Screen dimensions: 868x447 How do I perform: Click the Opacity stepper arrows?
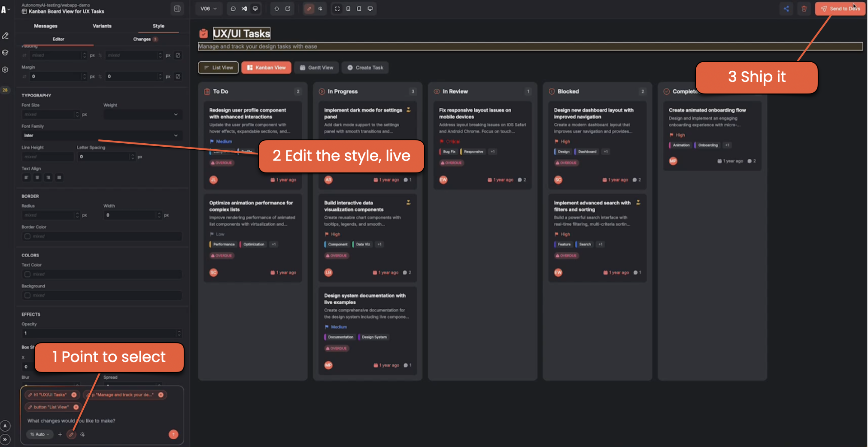tap(179, 333)
